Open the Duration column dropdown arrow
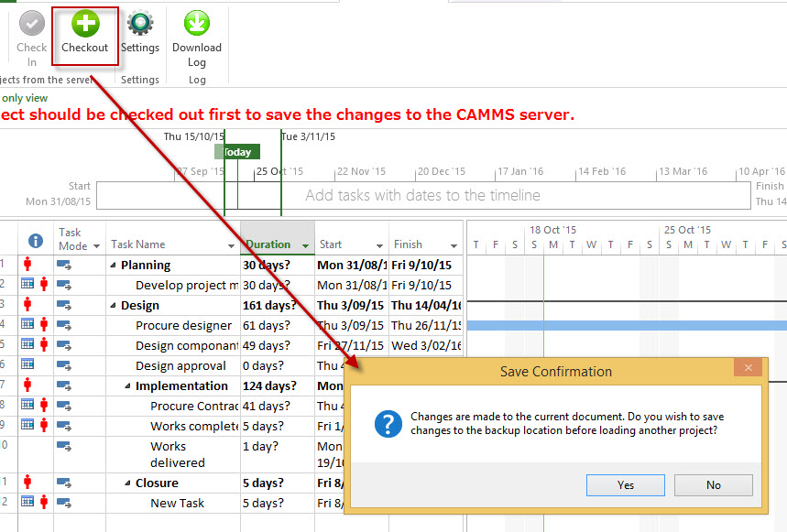Image resolution: width=787 pixels, height=532 pixels. [x=304, y=245]
